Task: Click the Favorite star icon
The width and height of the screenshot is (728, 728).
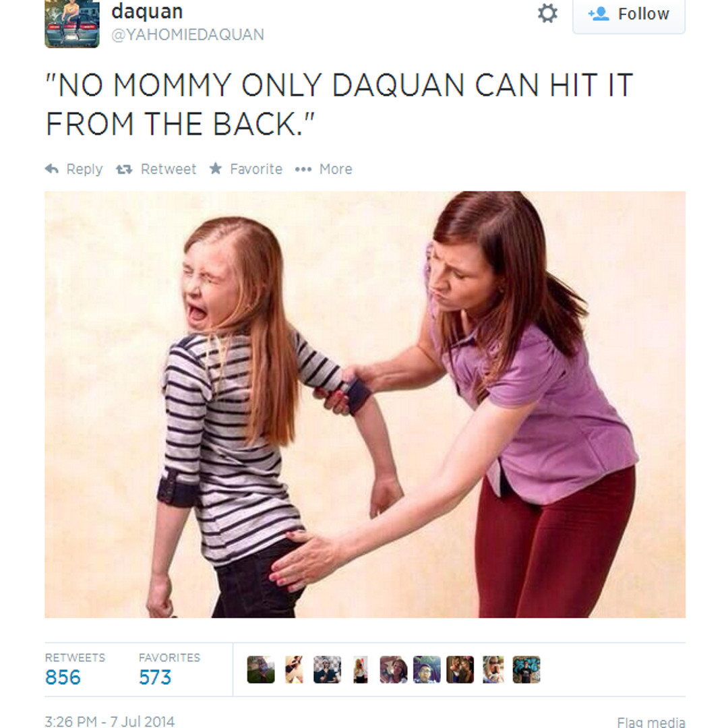Action: point(216,168)
